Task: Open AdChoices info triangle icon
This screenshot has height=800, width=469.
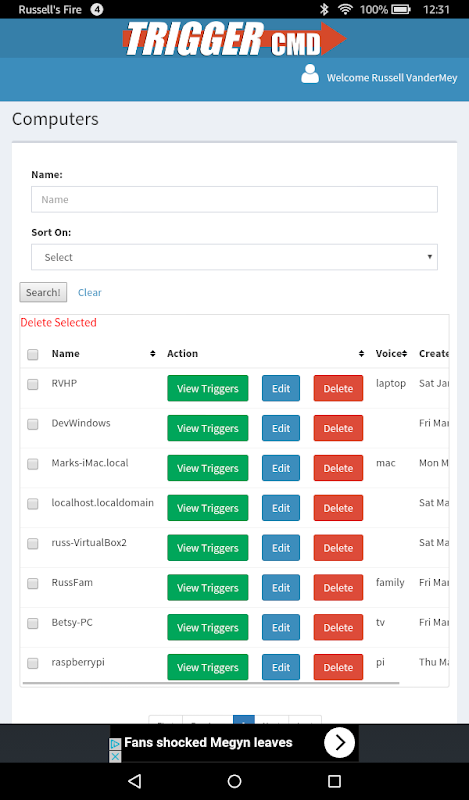Action: [116, 744]
